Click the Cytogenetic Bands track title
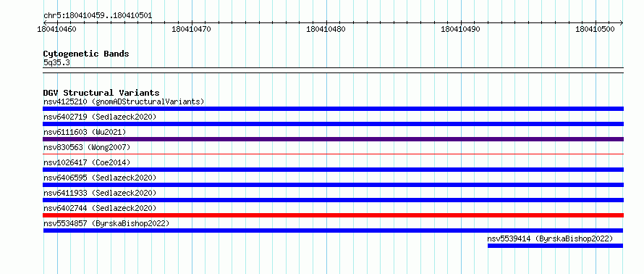Screen dimensions: 644x274 (86, 54)
